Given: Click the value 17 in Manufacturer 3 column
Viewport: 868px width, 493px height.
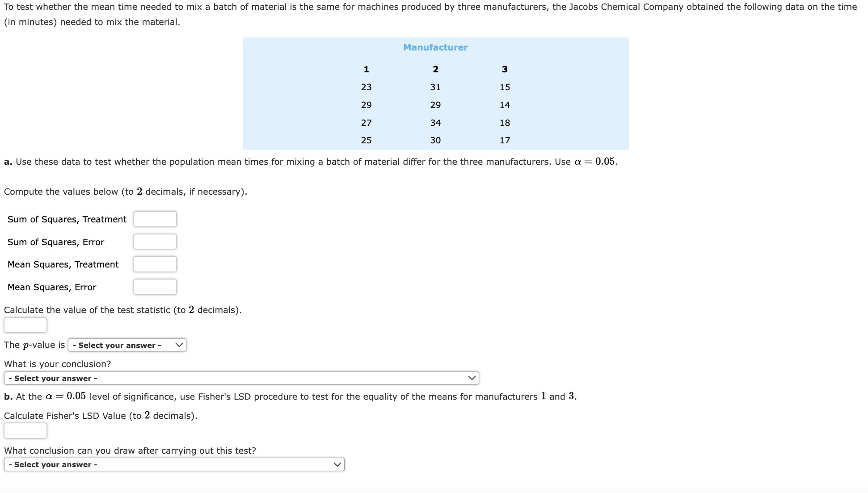Looking at the screenshot, I should 505,140.
